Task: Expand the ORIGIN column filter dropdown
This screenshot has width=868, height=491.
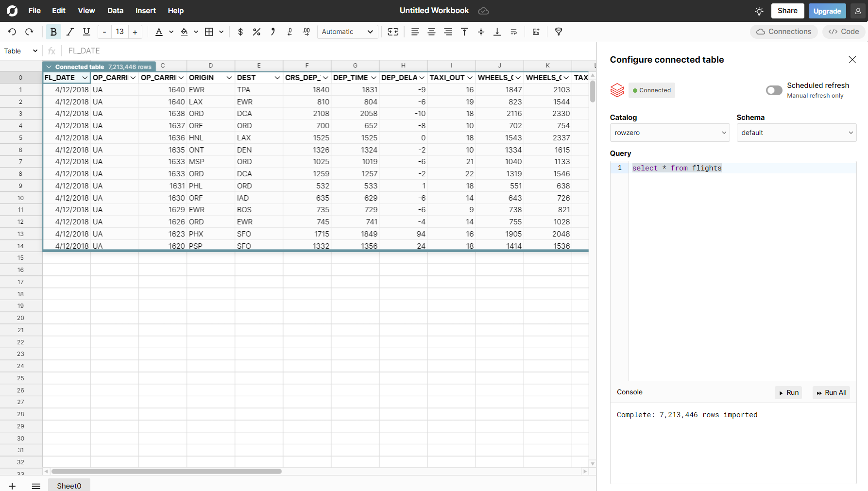Action: (229, 78)
